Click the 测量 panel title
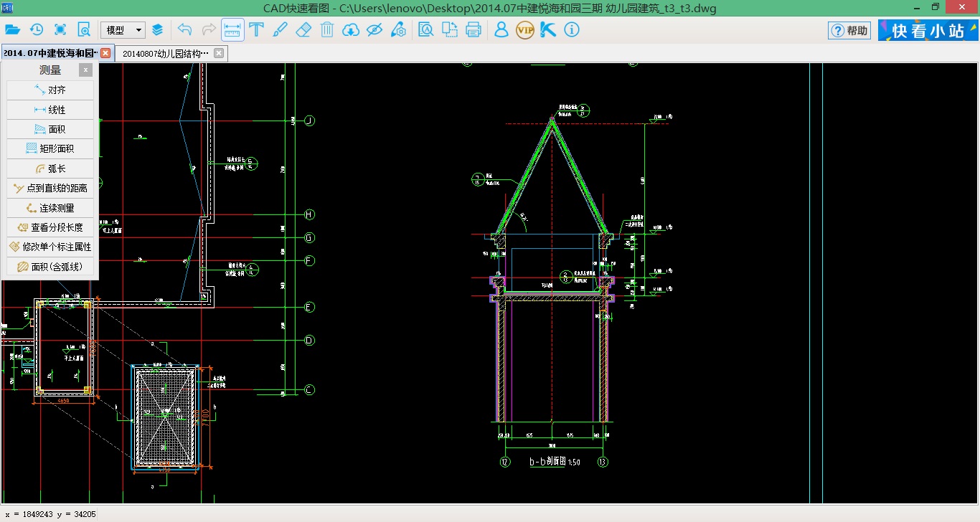This screenshot has width=980, height=522. click(x=50, y=70)
